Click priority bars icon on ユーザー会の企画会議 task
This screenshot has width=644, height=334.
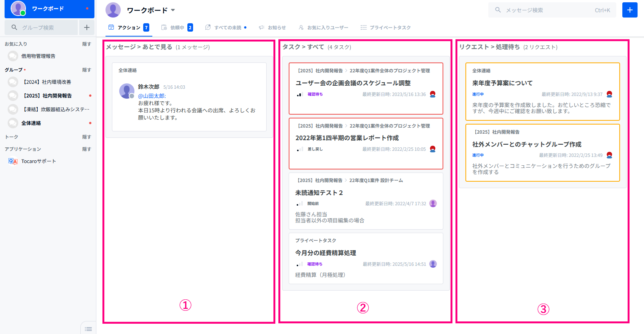click(x=300, y=94)
